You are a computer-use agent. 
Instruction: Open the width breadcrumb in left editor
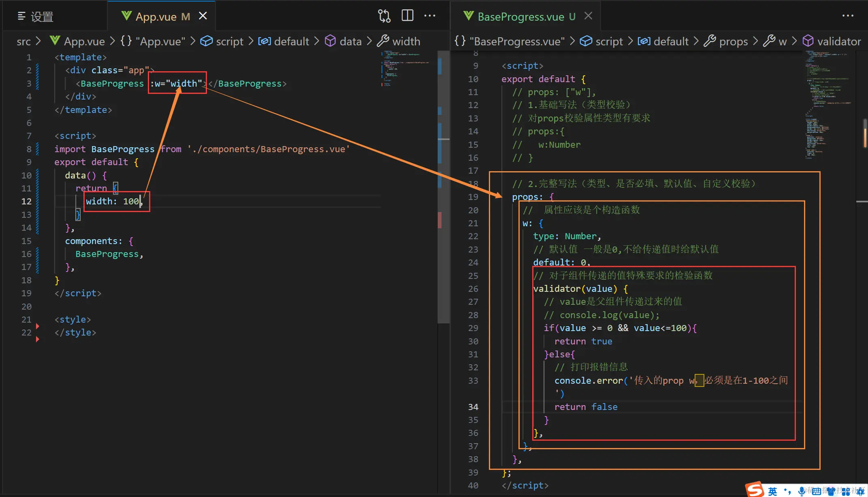[x=406, y=41]
